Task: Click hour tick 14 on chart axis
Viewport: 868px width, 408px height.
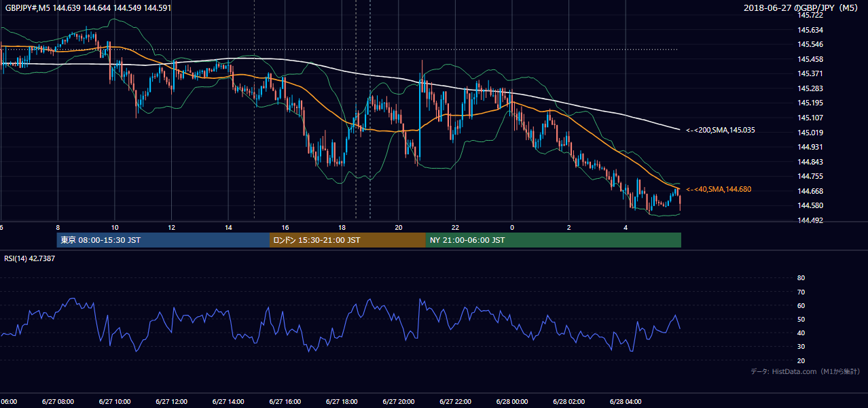Action: click(x=228, y=227)
